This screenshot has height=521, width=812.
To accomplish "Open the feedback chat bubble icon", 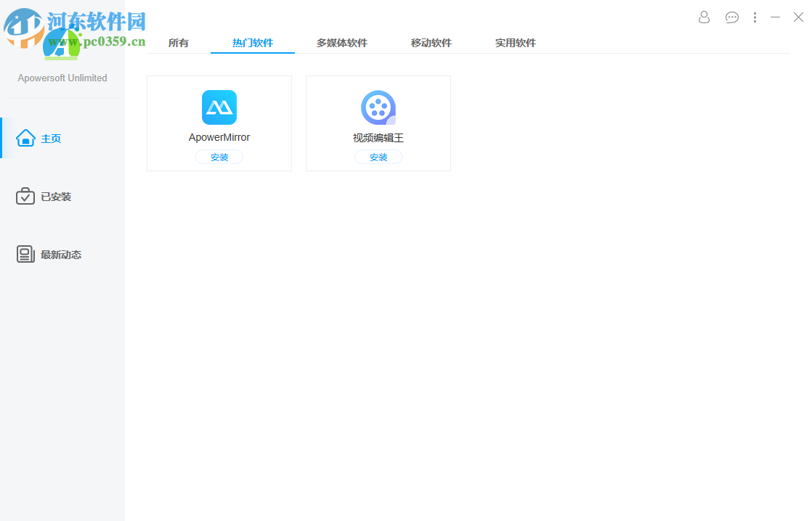I will click(x=731, y=17).
